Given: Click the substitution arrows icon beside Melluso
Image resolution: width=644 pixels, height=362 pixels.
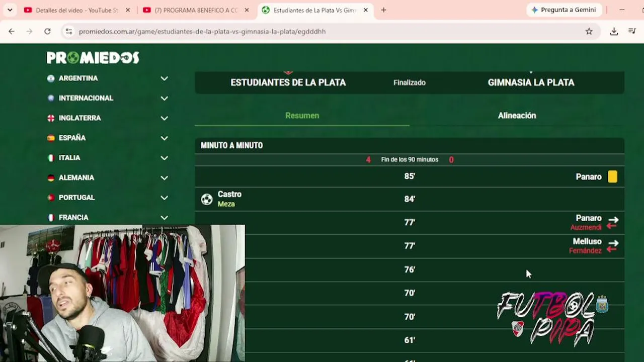Looking at the screenshot, I should click(612, 246).
